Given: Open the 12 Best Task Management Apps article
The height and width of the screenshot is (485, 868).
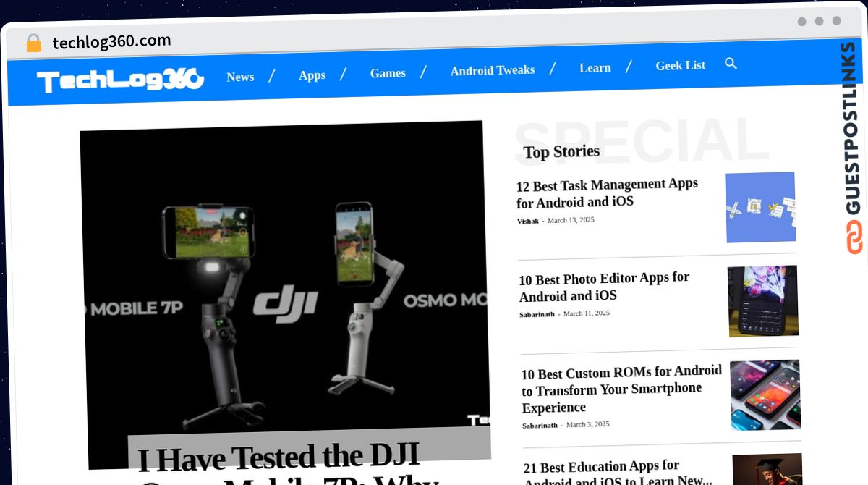Looking at the screenshot, I should point(607,193).
